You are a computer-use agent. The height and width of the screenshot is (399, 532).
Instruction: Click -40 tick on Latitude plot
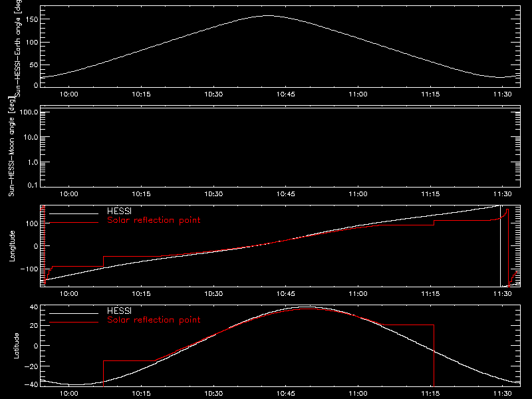tap(31, 385)
